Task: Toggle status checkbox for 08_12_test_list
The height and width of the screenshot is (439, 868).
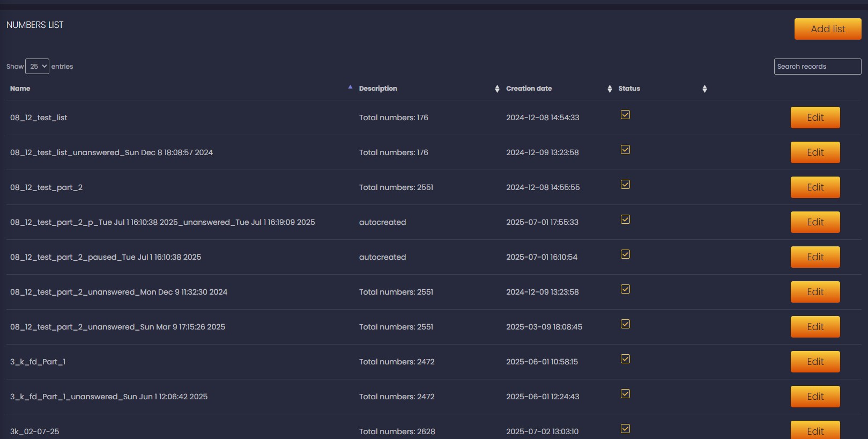Action: 625,115
